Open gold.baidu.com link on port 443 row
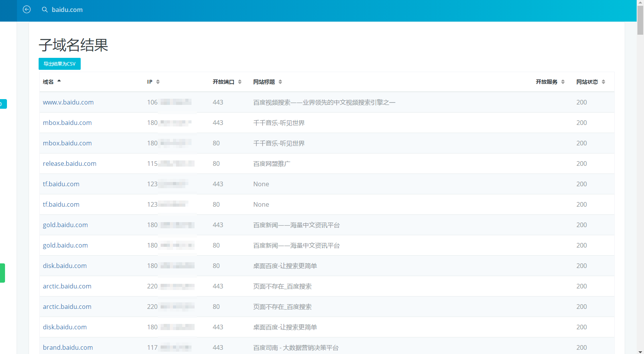Viewport: 644px width, 354px height. click(65, 225)
